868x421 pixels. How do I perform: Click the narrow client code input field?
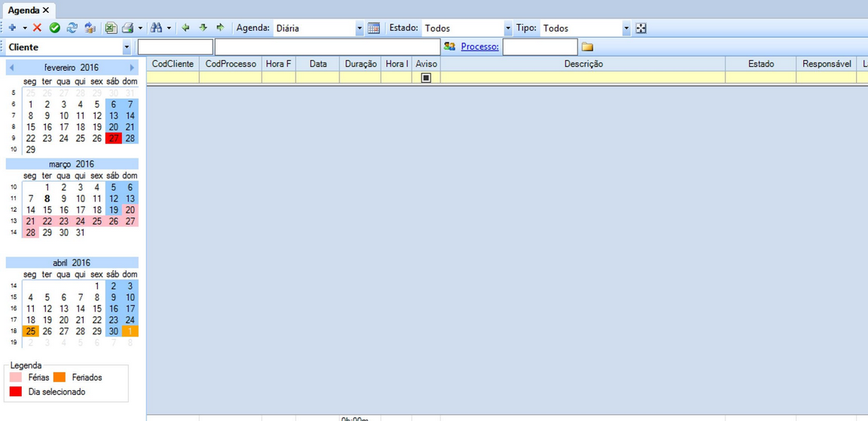click(x=176, y=47)
